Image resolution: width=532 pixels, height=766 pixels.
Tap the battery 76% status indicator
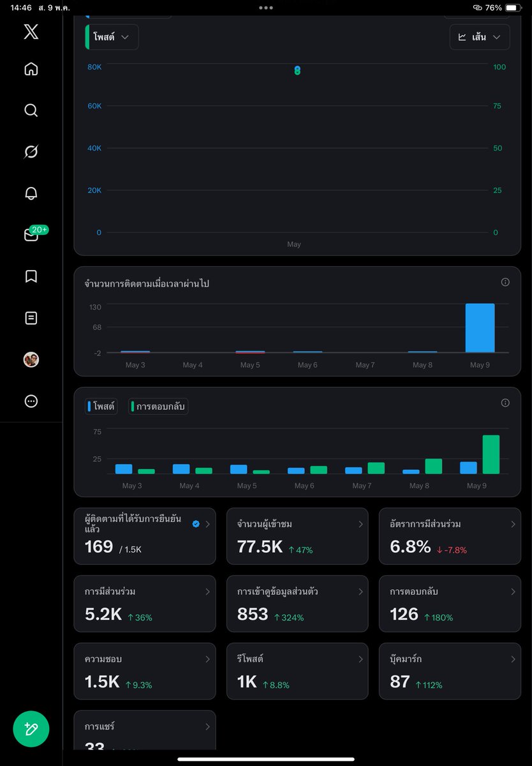tap(504, 8)
